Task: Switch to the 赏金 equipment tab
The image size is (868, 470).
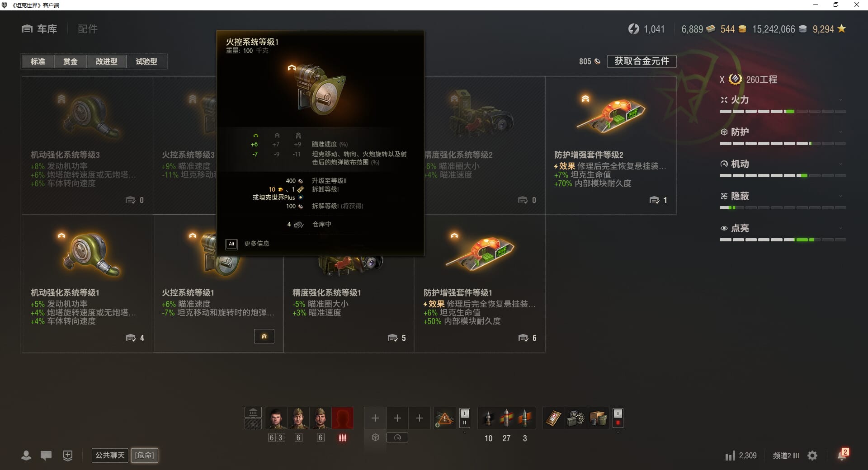Action: pyautogui.click(x=70, y=61)
